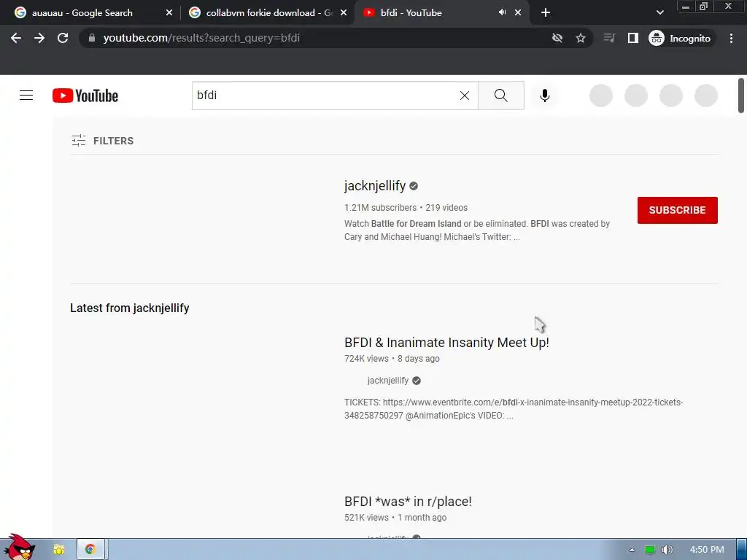
Task: Open the BFDI *was* in r/place! video
Action: click(x=408, y=502)
